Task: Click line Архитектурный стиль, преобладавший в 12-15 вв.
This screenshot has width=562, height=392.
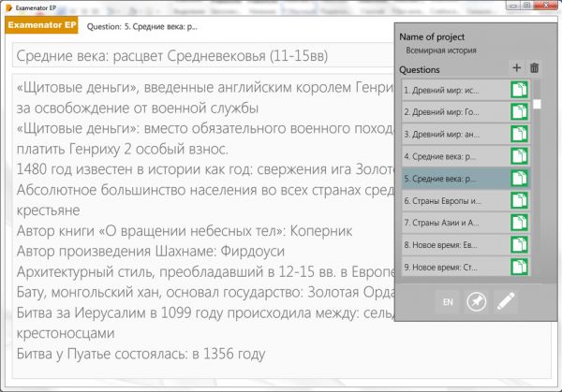Action: tap(205, 272)
